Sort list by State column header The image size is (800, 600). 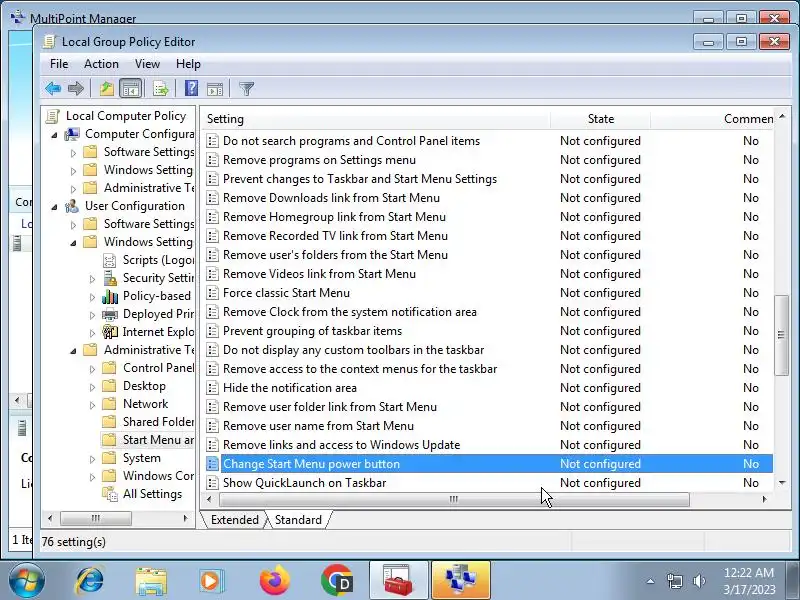[601, 119]
